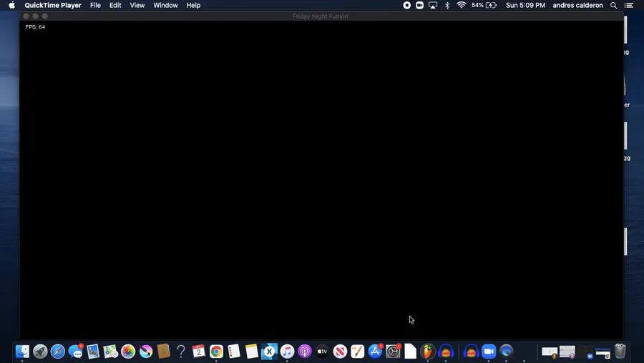Open Messages app in the dock

(x=76, y=352)
